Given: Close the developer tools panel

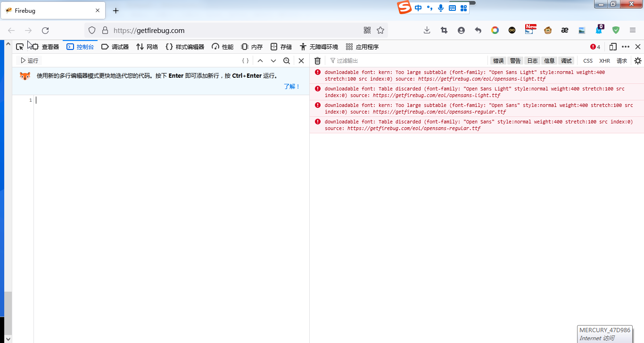Looking at the screenshot, I should tap(638, 47).
